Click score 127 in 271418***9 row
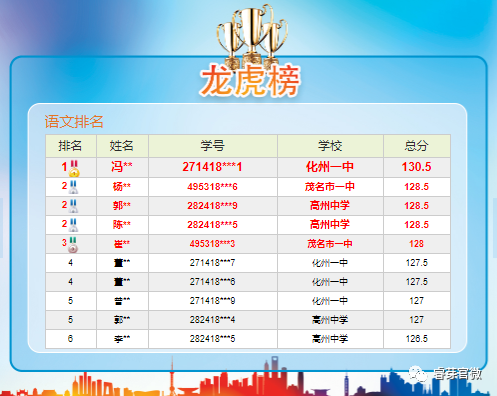Image resolution: width=497 pixels, height=396 pixels. coord(416,301)
